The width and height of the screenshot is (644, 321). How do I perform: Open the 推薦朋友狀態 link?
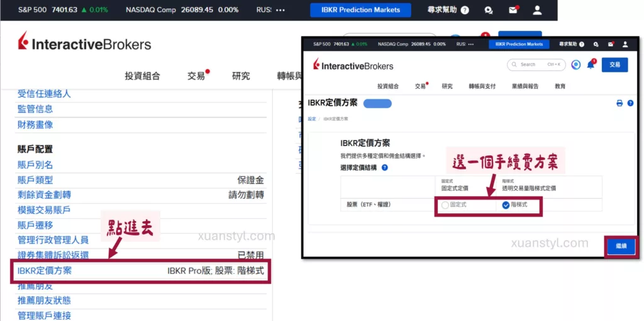[x=44, y=300]
